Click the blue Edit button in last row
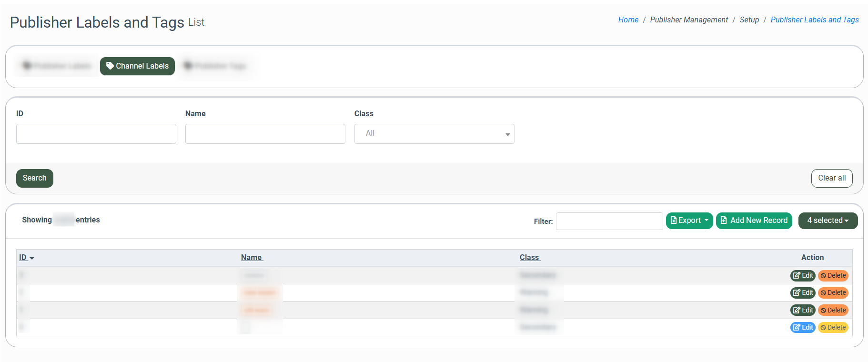Viewport: 868px width, 362px height. click(x=803, y=328)
